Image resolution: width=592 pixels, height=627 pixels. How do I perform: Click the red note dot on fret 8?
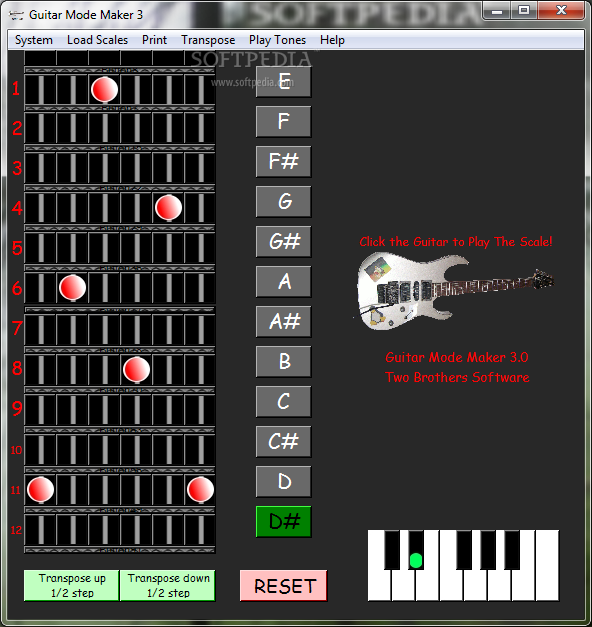(x=136, y=369)
